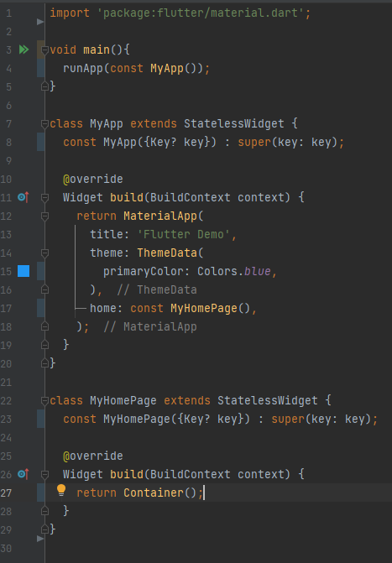Click ThemeData( on line 14

point(170,253)
